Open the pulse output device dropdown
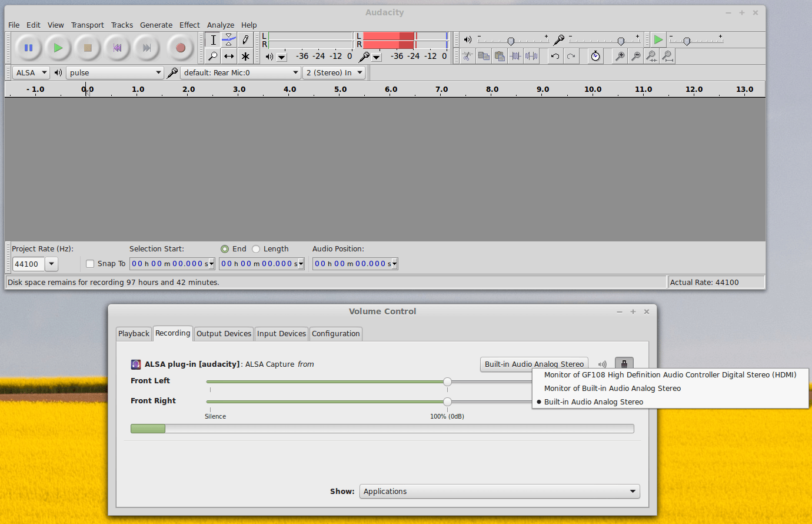This screenshot has width=812, height=524. click(x=115, y=72)
